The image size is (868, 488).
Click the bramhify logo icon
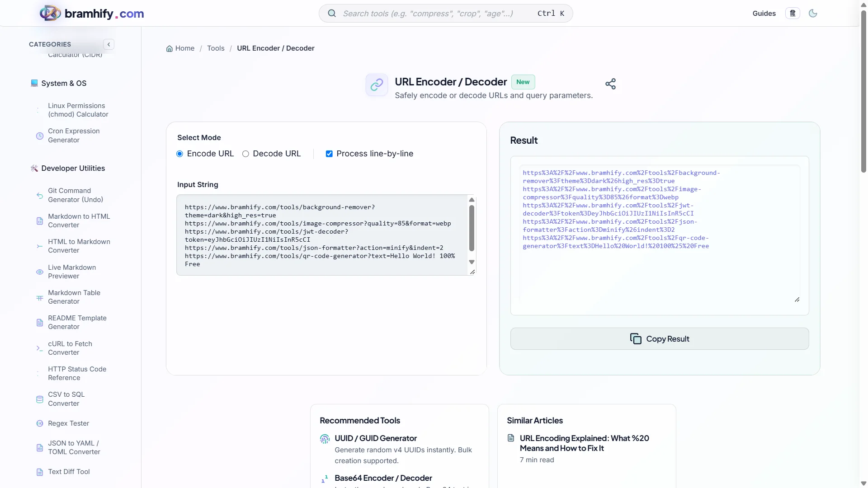50,13
